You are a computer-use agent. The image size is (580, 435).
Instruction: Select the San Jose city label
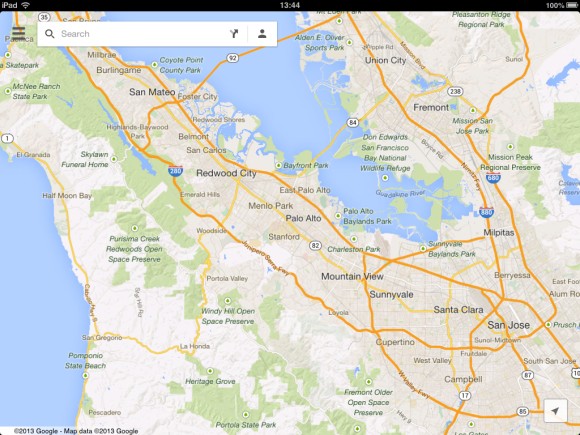coord(508,325)
